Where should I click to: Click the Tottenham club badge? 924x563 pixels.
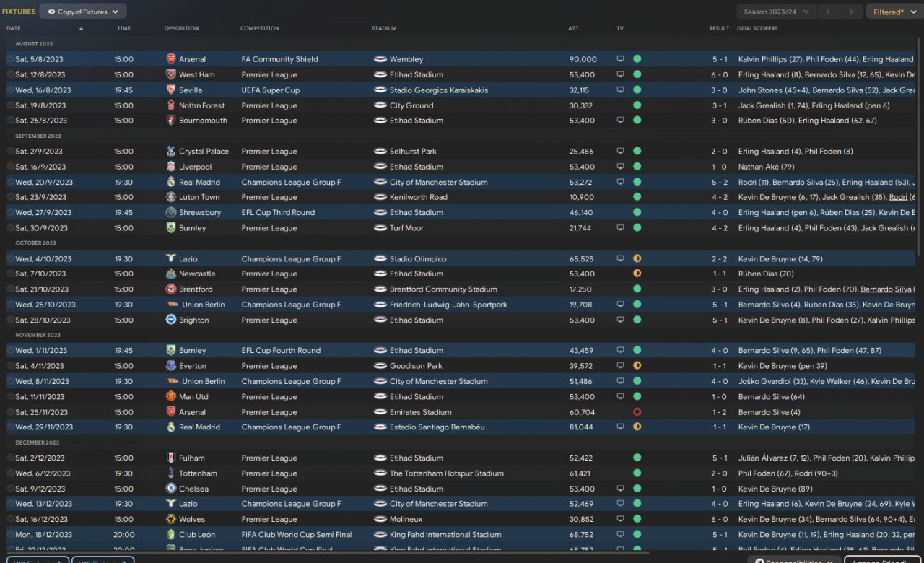[x=171, y=473]
